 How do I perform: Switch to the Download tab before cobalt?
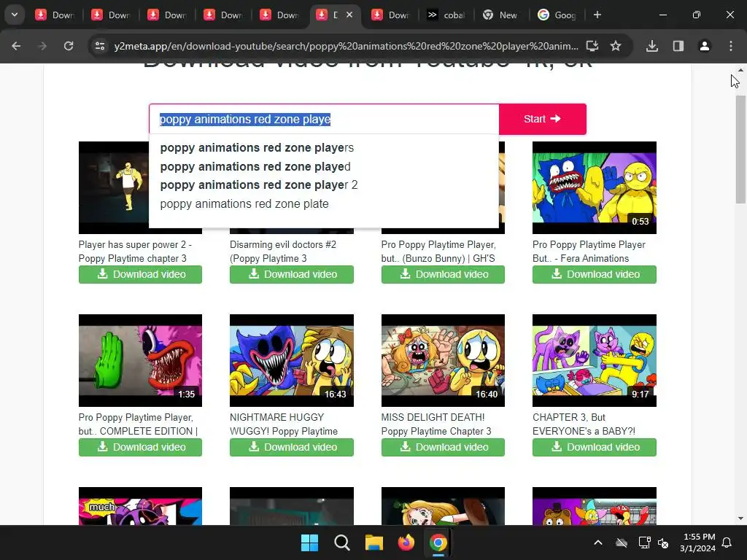391,15
